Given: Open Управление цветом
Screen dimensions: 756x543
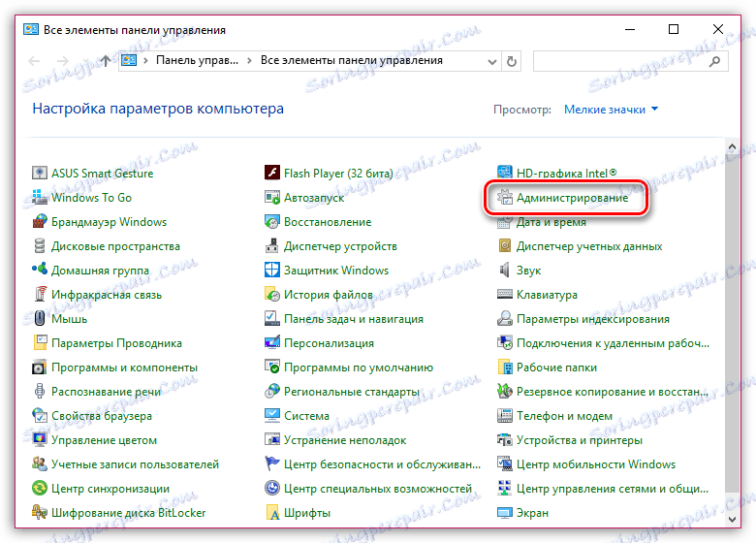Looking at the screenshot, I should [94, 440].
